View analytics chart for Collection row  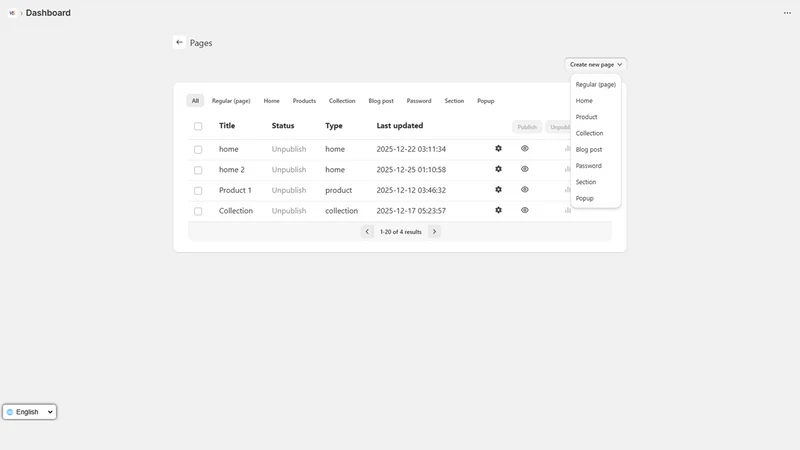pyautogui.click(x=567, y=210)
